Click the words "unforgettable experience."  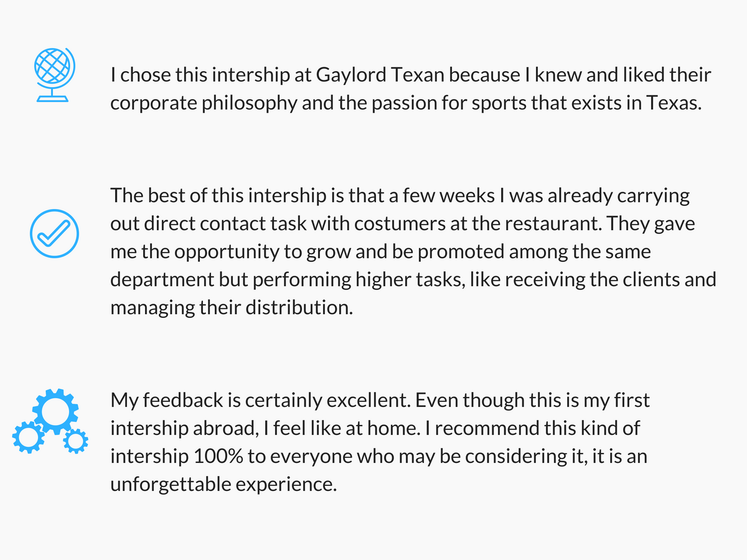pos(223,485)
